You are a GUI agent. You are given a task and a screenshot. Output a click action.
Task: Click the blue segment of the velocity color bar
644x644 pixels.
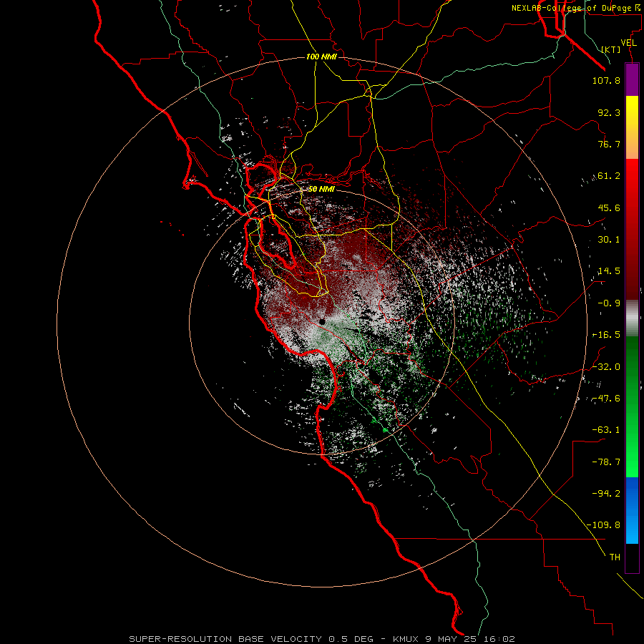pos(632,510)
